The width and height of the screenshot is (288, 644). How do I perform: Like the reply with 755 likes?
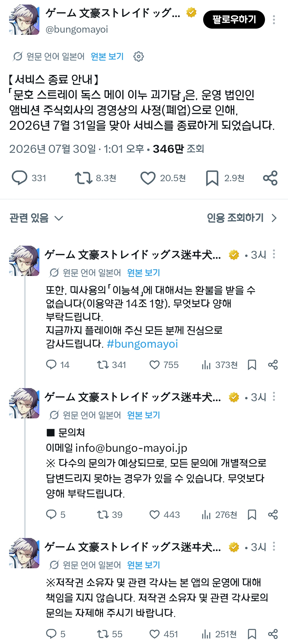(x=154, y=365)
